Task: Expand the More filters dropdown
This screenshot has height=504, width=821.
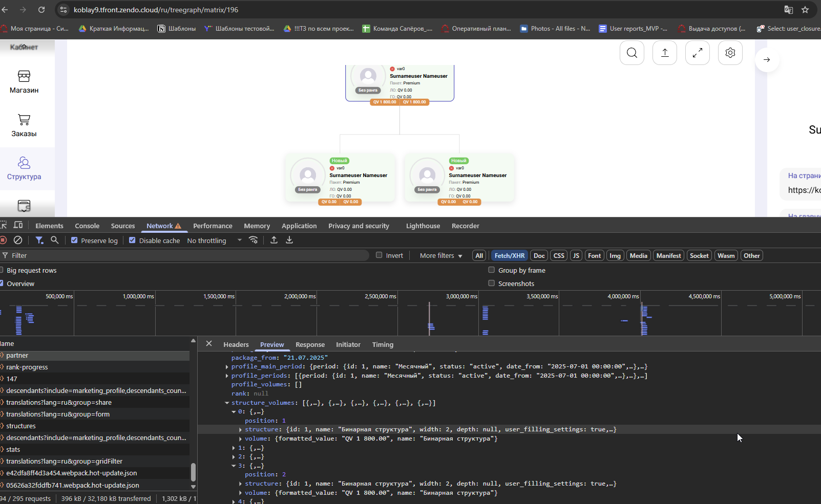Action: pos(441,255)
